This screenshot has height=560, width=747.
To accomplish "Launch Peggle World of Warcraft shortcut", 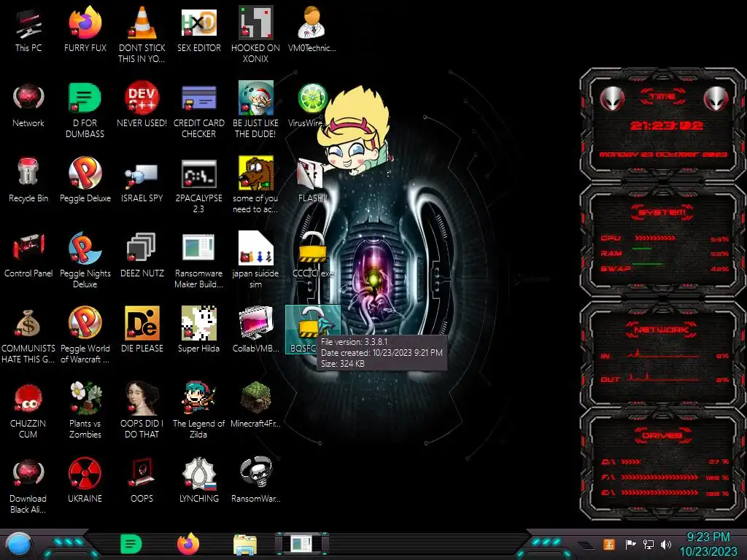I will [x=85, y=335].
